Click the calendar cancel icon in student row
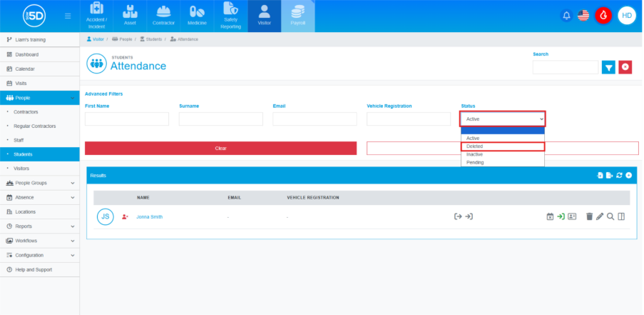This screenshot has height=315, width=644. tap(550, 216)
